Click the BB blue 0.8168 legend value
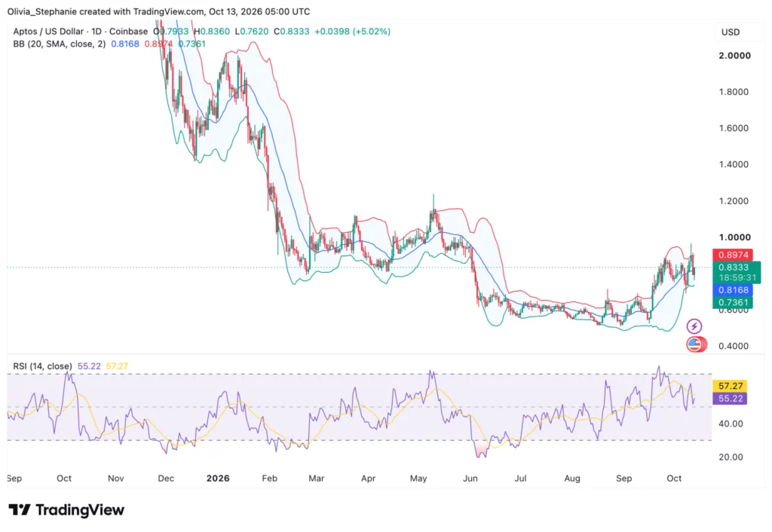Image resolution: width=772 pixels, height=532 pixels. click(125, 44)
